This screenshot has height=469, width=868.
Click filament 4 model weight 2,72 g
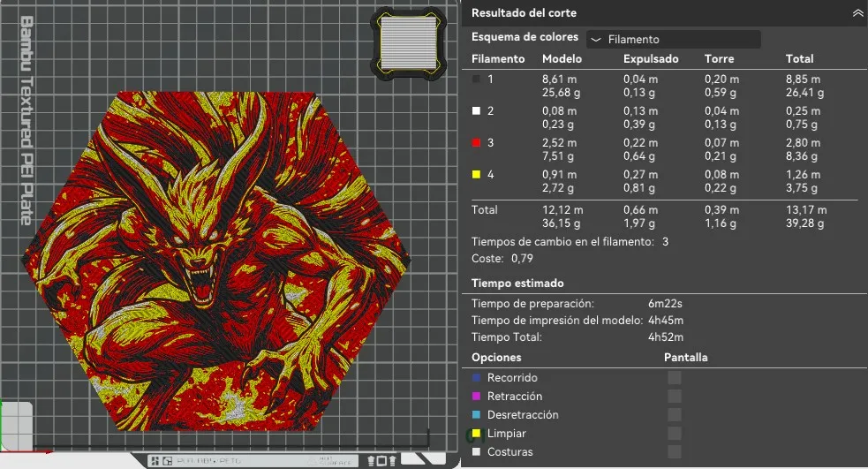558,188
